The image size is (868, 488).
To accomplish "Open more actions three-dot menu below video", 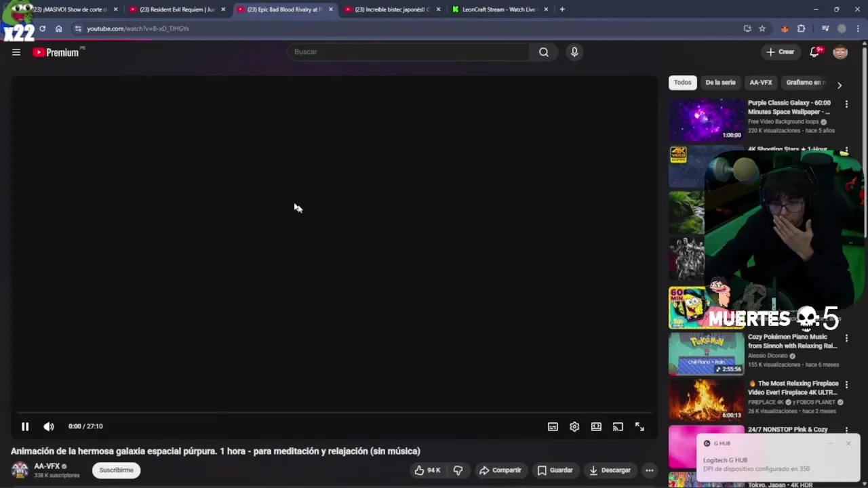I will click(650, 470).
